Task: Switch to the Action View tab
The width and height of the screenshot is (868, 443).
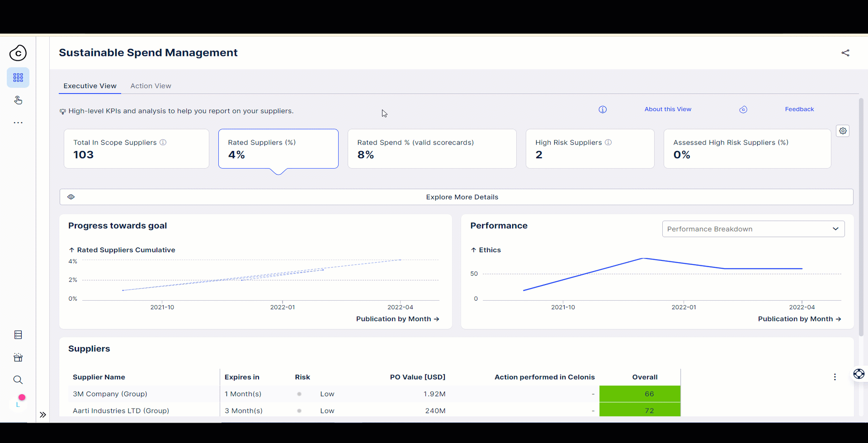Action: point(151,85)
